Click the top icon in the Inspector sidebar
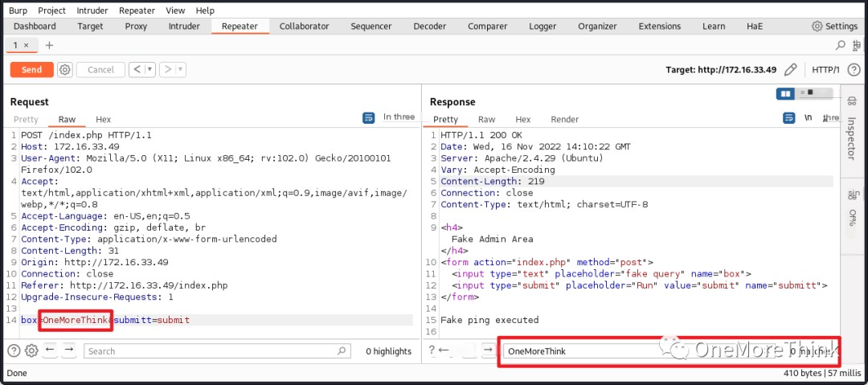Image resolution: width=868 pixels, height=385 pixels. coord(851,100)
